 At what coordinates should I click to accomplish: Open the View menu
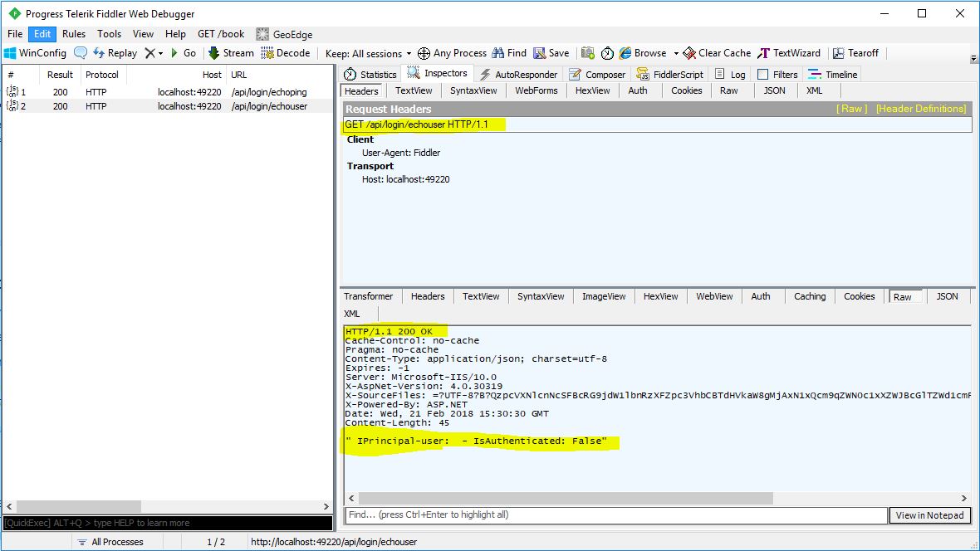(x=143, y=34)
